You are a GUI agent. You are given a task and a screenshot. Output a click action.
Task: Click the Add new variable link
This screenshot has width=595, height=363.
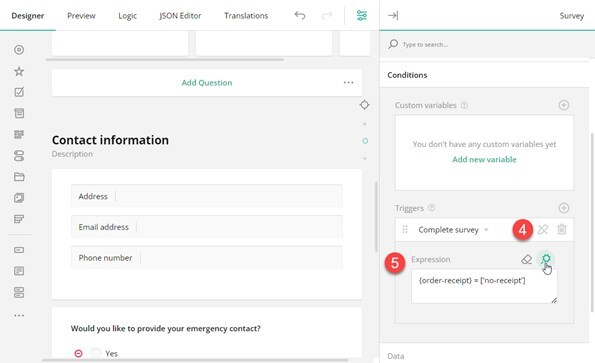[x=484, y=159]
